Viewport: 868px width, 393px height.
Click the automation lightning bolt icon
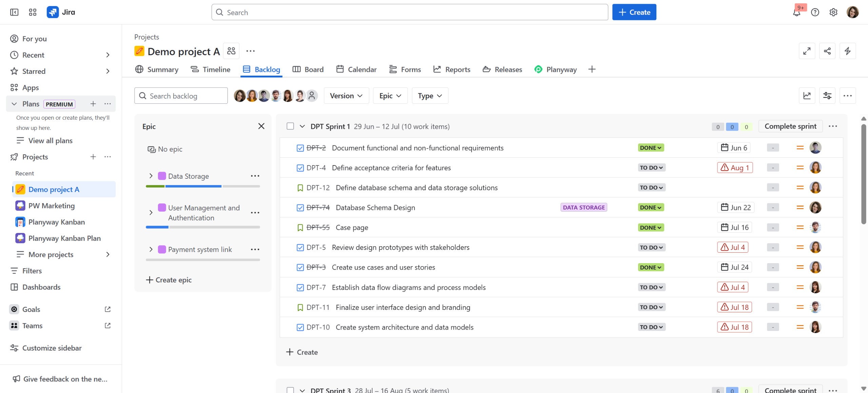coord(847,51)
